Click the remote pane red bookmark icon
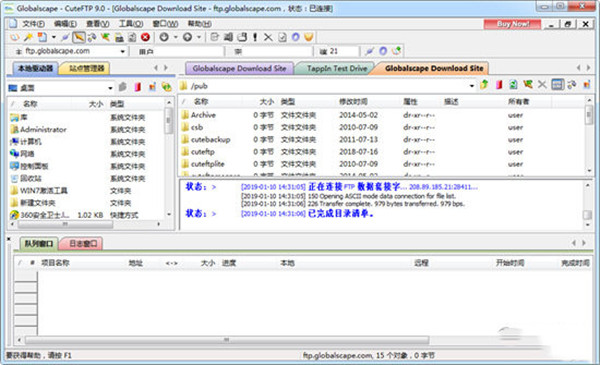The image size is (600, 365). 499,85
